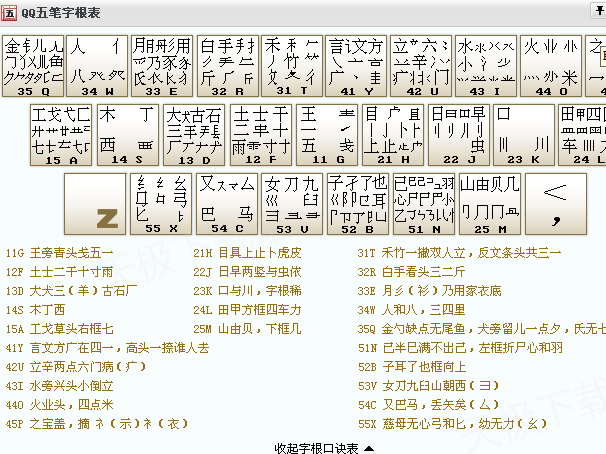
Task: Click the 24 L radical key
Action: point(582,135)
